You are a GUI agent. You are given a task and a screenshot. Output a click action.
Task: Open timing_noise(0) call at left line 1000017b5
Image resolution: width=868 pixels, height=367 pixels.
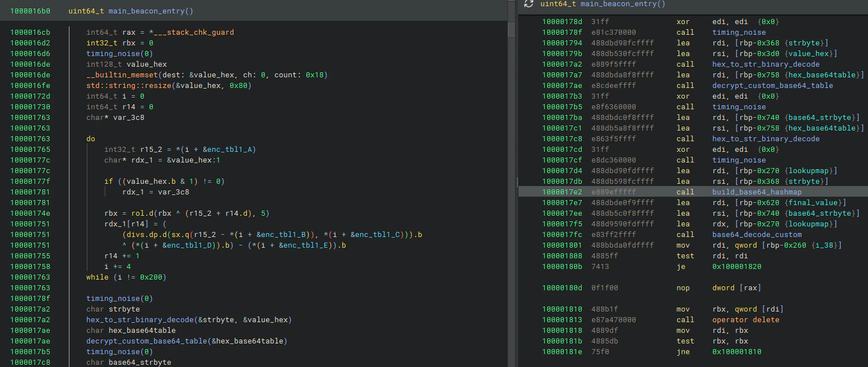tap(119, 352)
